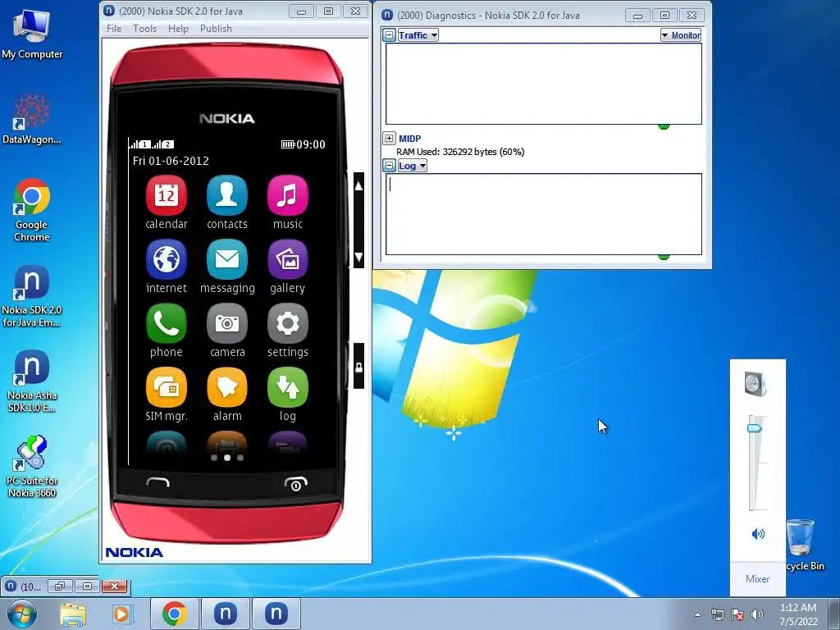Launch the camera app icon
This screenshot has width=840, height=630.
click(x=227, y=323)
